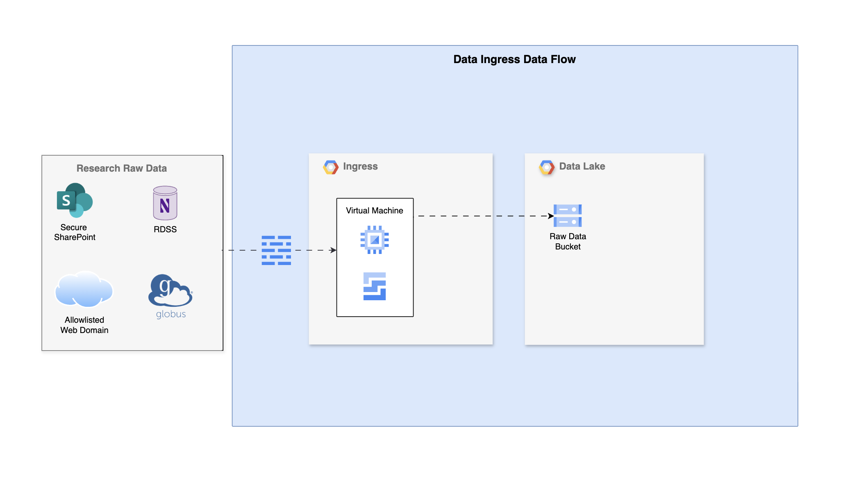Click the blue firewall brick icon
The height and width of the screenshot is (503, 868).
(276, 250)
